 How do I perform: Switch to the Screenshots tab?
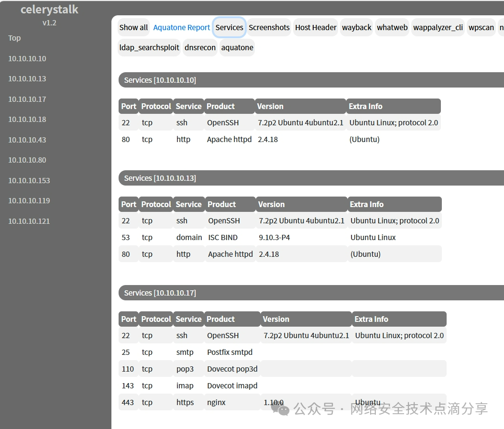pyautogui.click(x=269, y=28)
